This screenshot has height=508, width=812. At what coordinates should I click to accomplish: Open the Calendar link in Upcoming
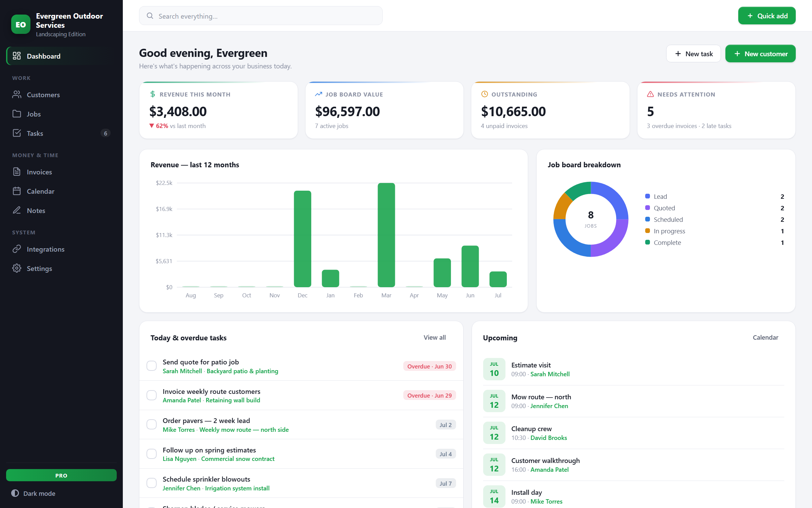(x=765, y=337)
